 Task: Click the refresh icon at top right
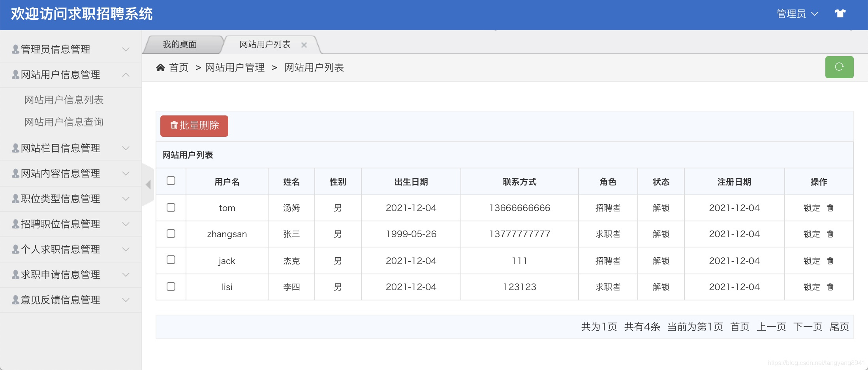(840, 67)
